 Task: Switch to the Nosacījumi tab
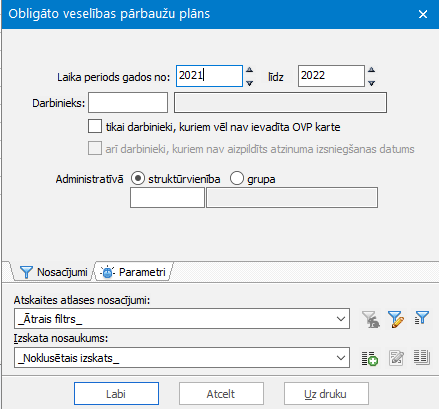click(53, 272)
